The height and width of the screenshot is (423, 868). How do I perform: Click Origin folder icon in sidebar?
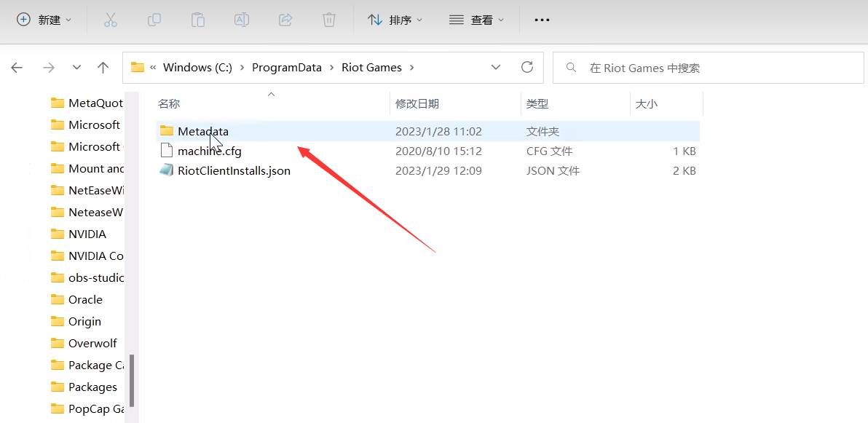[x=58, y=321]
